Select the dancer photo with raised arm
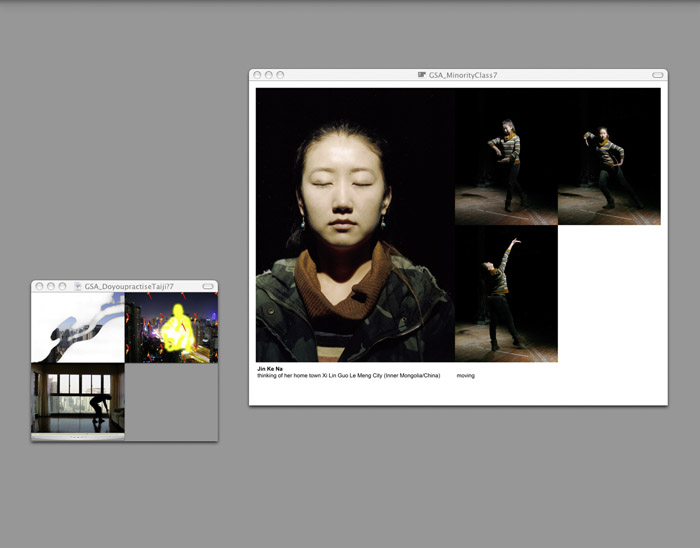Image resolution: width=700 pixels, height=548 pixels. pyautogui.click(x=506, y=293)
